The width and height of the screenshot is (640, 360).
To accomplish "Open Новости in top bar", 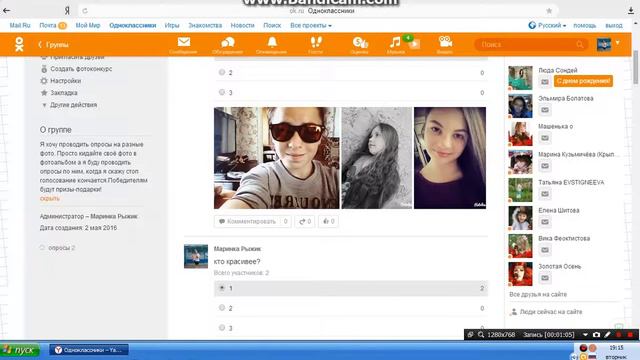I will coord(242,25).
